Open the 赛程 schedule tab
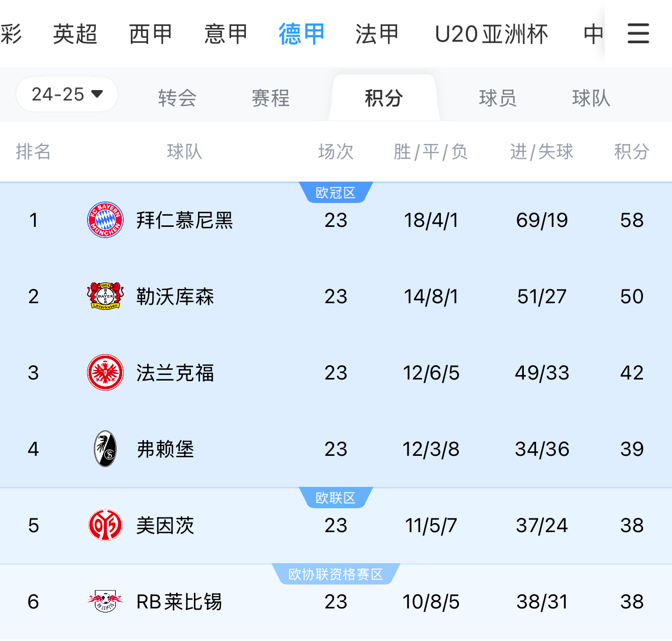This screenshot has height=641, width=672. click(x=270, y=98)
